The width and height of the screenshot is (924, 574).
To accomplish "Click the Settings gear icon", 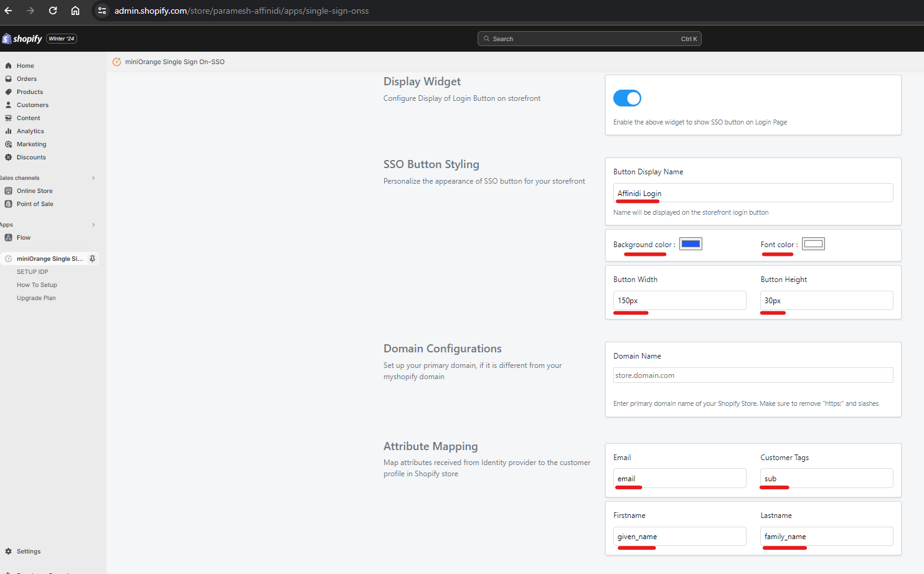I will 9,551.
